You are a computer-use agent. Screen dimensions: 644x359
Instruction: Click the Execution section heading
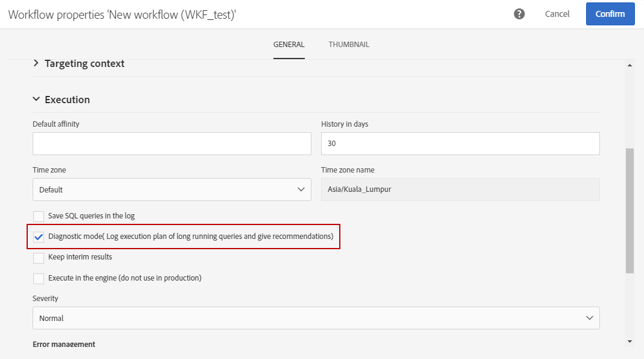tap(67, 100)
